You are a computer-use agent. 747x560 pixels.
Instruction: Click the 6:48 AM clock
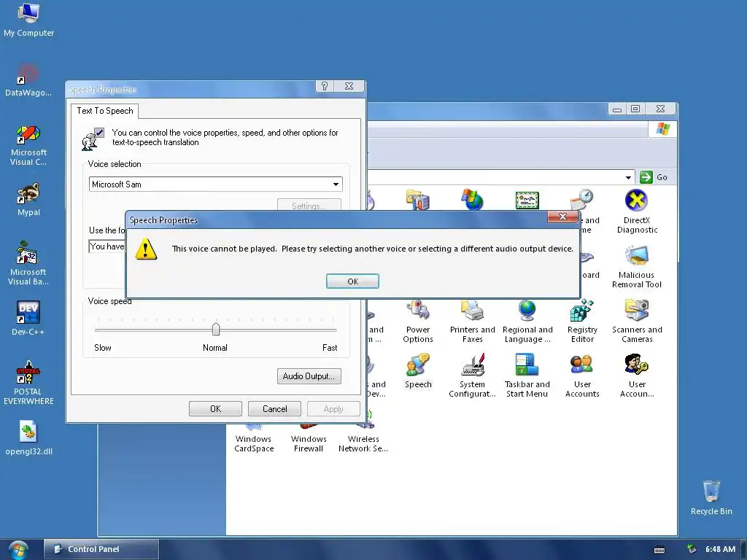coord(720,549)
